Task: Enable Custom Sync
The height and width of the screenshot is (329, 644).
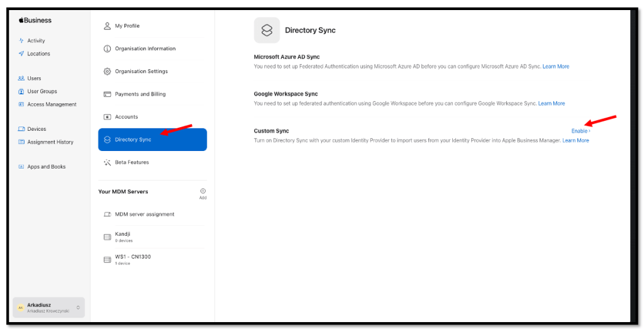Action: pyautogui.click(x=580, y=131)
